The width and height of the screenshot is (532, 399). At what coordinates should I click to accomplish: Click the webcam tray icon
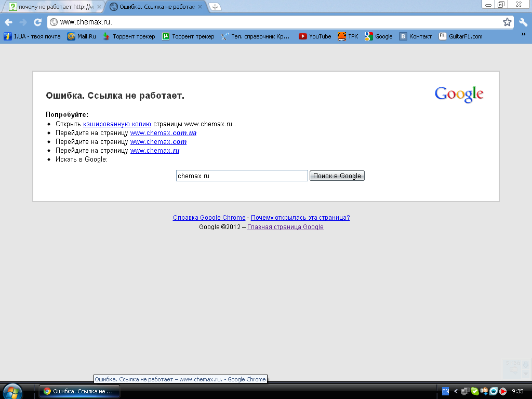pyautogui.click(x=494, y=391)
